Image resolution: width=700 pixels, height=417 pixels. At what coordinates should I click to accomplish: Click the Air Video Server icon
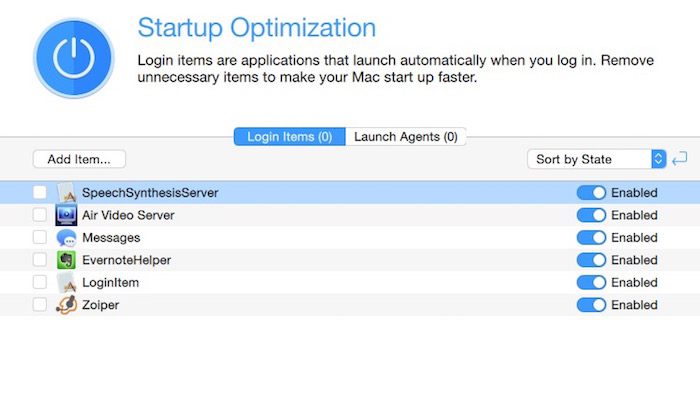pos(67,215)
